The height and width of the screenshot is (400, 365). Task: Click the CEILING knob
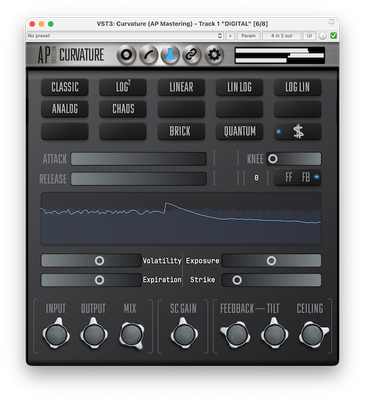[313, 334]
